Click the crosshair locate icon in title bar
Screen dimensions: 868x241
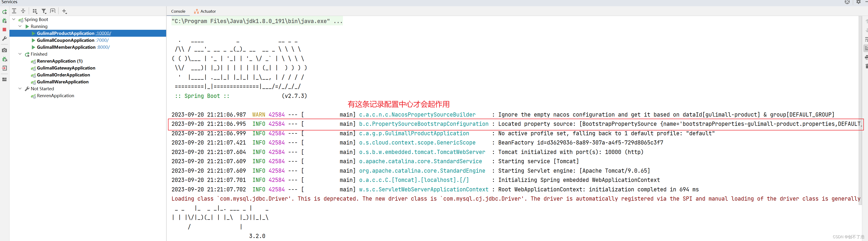click(x=847, y=2)
